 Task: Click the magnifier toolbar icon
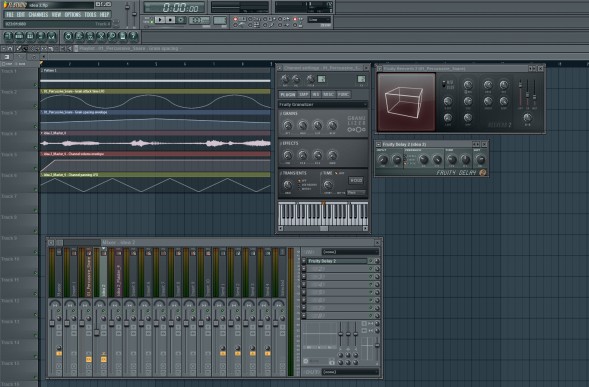(112, 36)
